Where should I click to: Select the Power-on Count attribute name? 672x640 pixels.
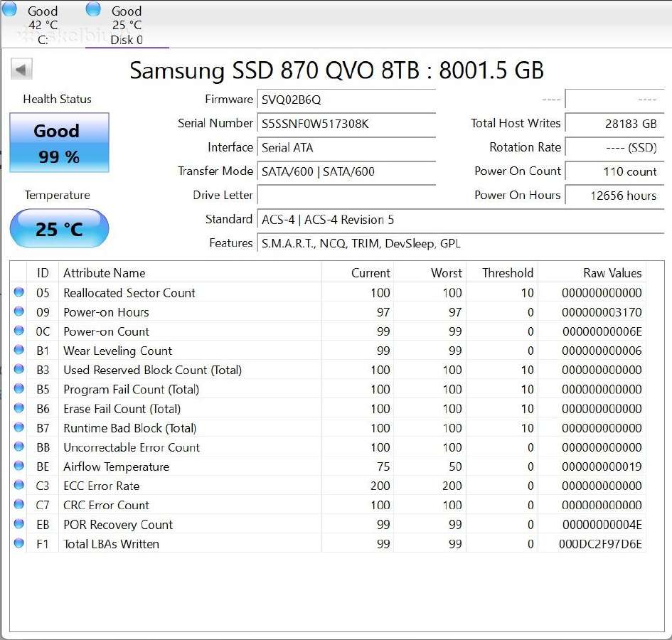tap(106, 331)
